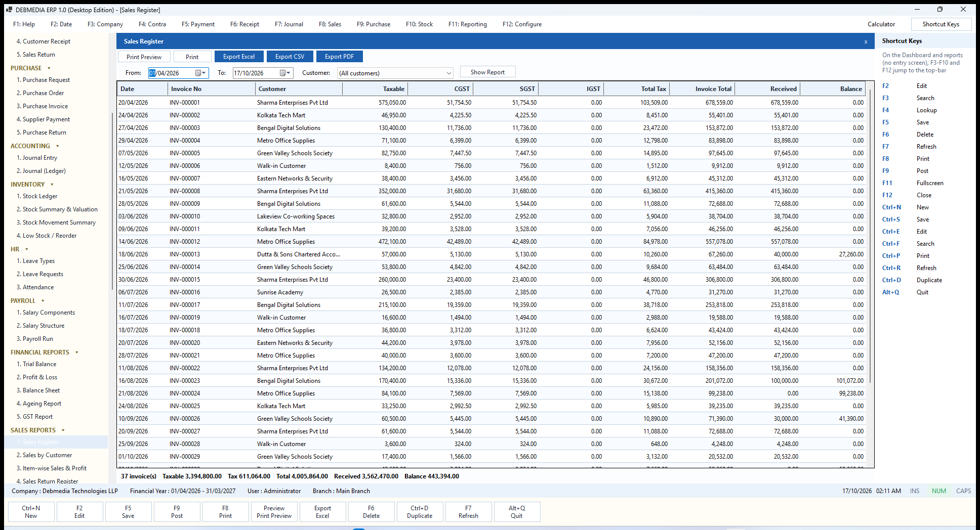Viewport: 980px width, 530px height.
Task: Select invoice row INV-000024
Action: (x=491, y=393)
